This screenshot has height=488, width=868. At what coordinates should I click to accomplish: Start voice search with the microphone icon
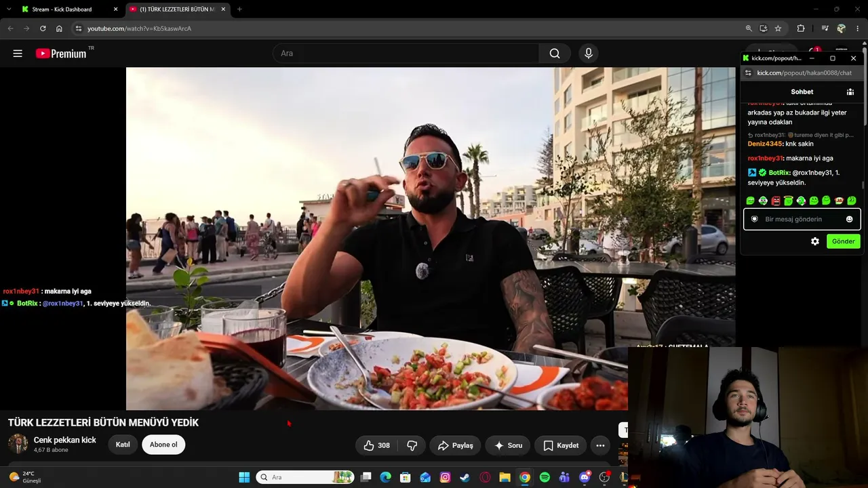pos(589,54)
